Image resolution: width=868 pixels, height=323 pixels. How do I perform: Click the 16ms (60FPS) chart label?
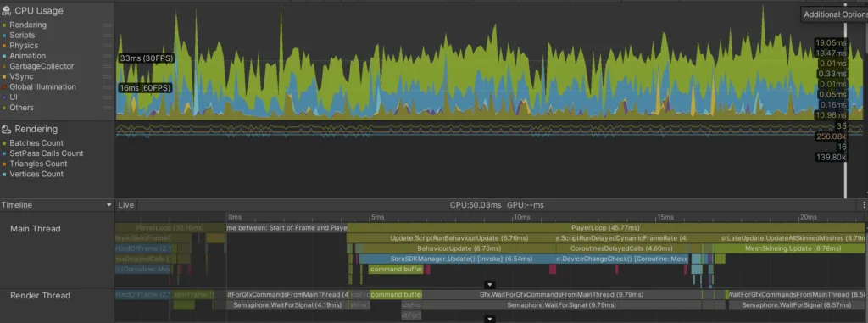[x=145, y=88]
